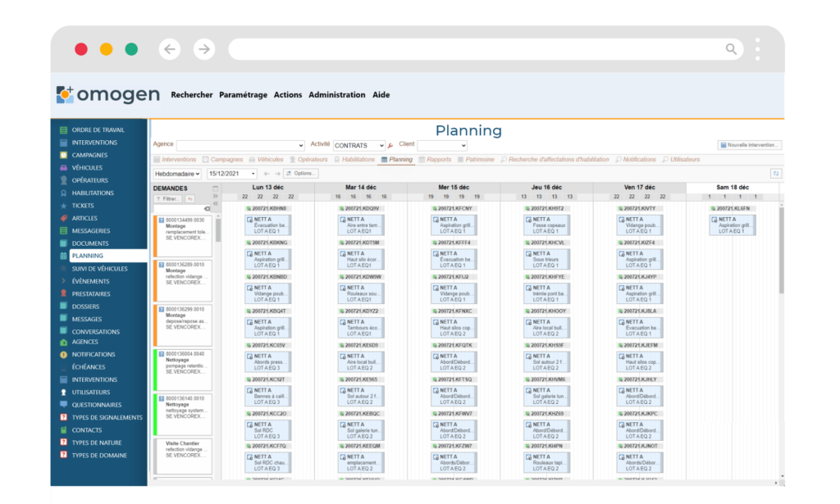Select demand card 8000136004.0040 Nettoyage
This screenshot has height=504, width=840.
point(183,370)
